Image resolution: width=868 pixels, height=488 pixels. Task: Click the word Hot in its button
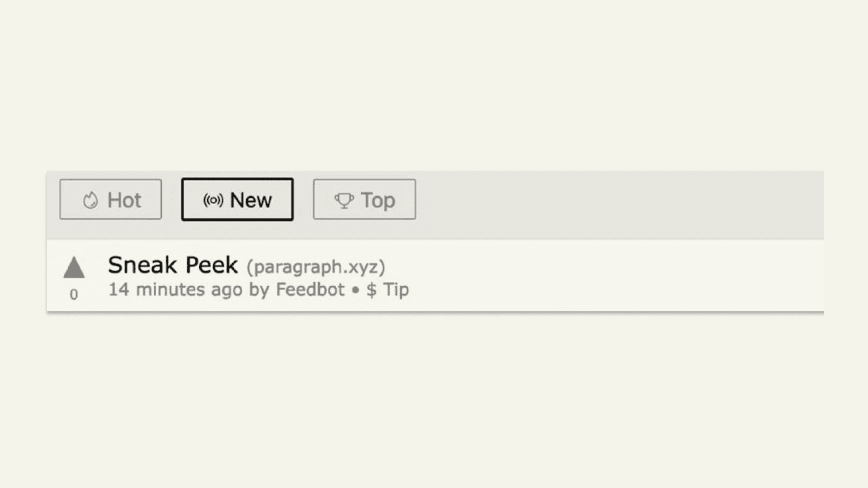pos(124,200)
